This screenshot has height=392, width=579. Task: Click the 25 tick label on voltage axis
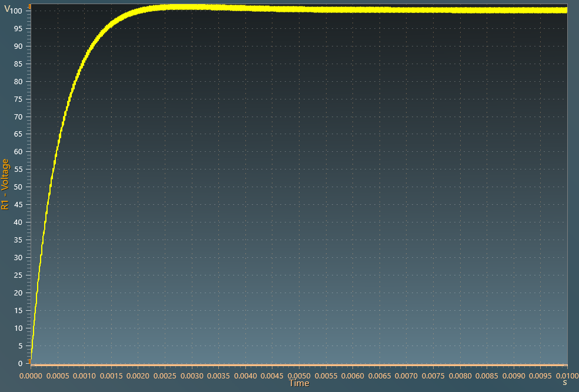tap(19, 275)
